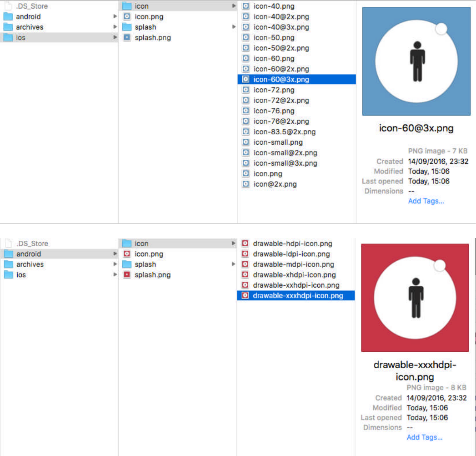The image size is (476, 456).
Task: Expand splash folder arrow in bottom window
Action: point(233,264)
